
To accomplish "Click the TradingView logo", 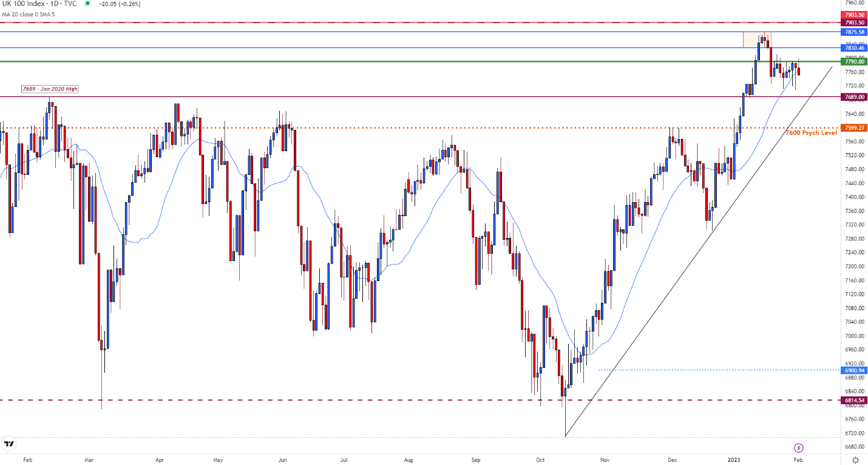I will click(x=9, y=444).
